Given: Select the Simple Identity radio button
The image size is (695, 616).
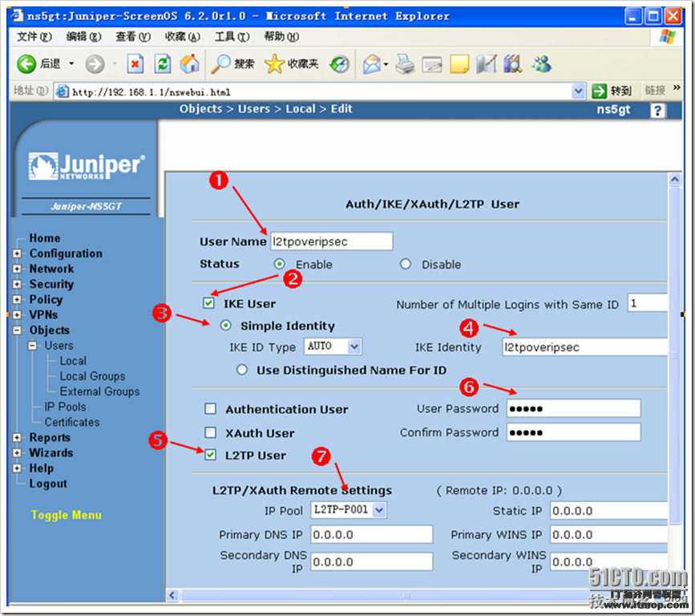Looking at the screenshot, I should point(225,326).
